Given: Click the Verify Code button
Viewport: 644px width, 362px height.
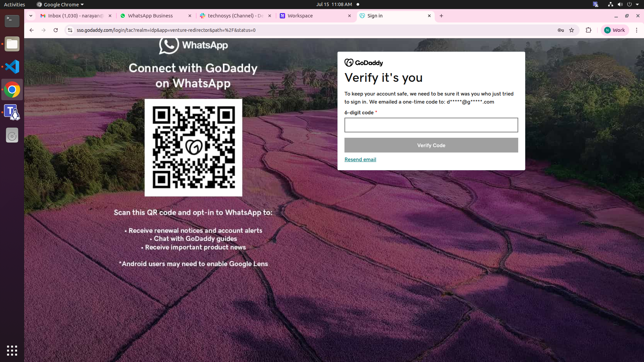Looking at the screenshot, I should (431, 145).
